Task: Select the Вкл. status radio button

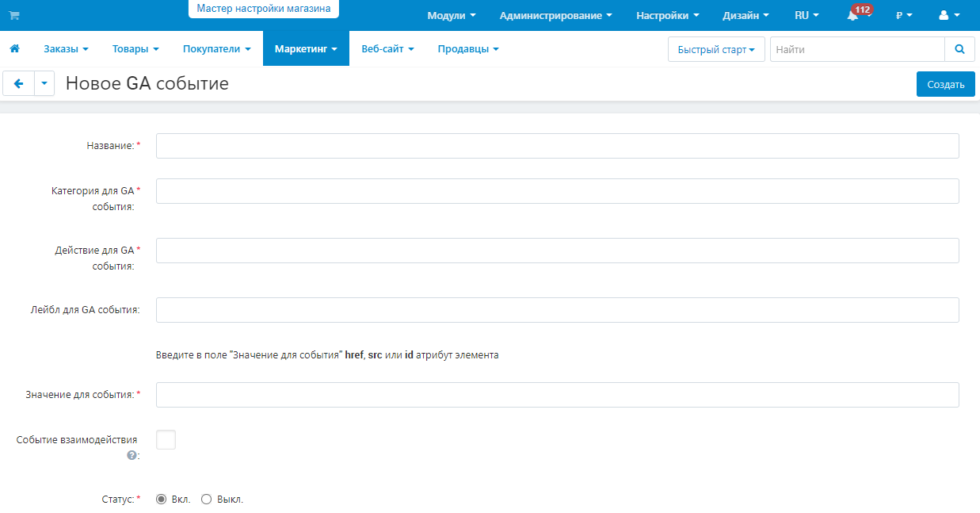Action: pos(162,500)
